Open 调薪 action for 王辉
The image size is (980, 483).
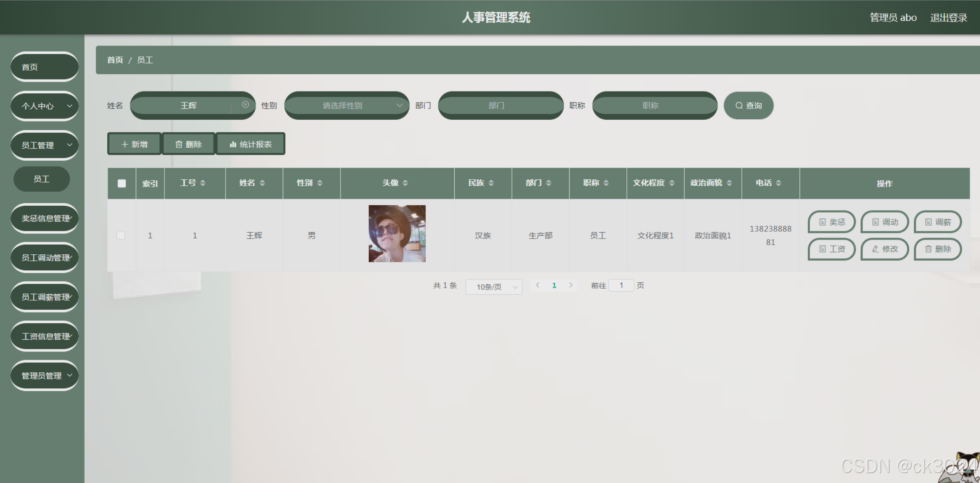tap(937, 222)
